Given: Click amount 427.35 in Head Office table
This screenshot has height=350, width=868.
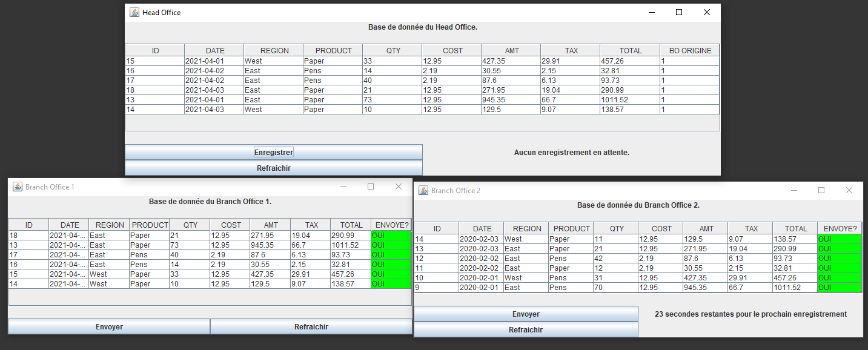Looking at the screenshot, I should click(511, 61).
